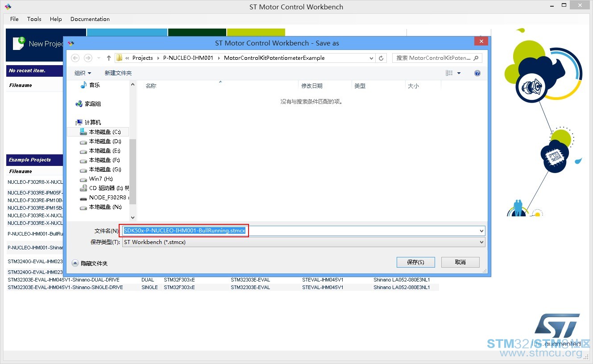Click the New Project icon in main window

[19, 43]
